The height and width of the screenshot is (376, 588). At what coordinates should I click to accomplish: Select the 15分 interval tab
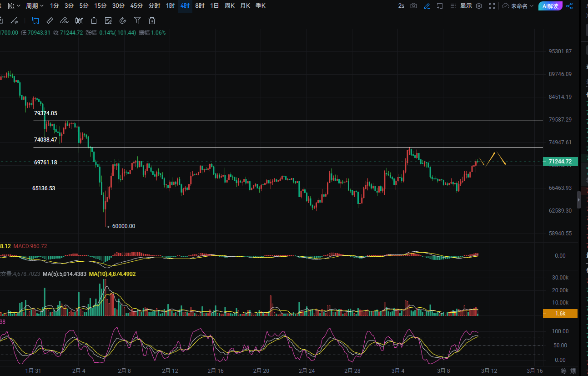[101, 6]
